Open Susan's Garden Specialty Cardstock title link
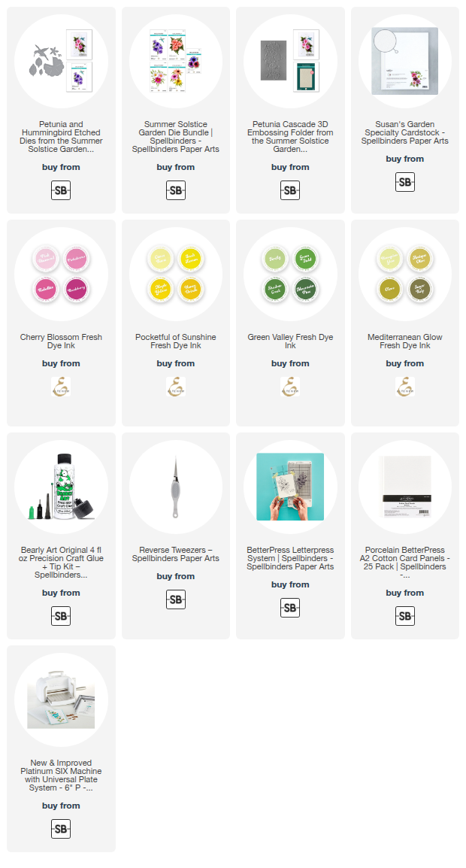This screenshot has height=868, width=466. [404, 133]
